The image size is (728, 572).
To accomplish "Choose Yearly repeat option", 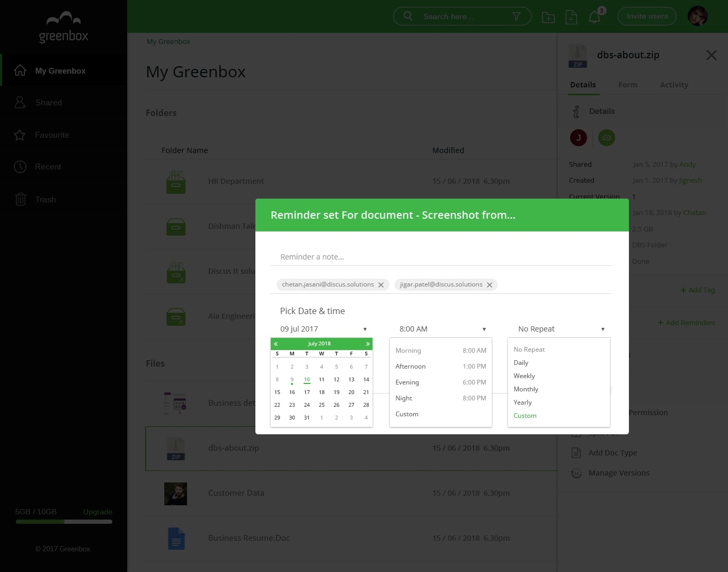I will pyautogui.click(x=522, y=403).
